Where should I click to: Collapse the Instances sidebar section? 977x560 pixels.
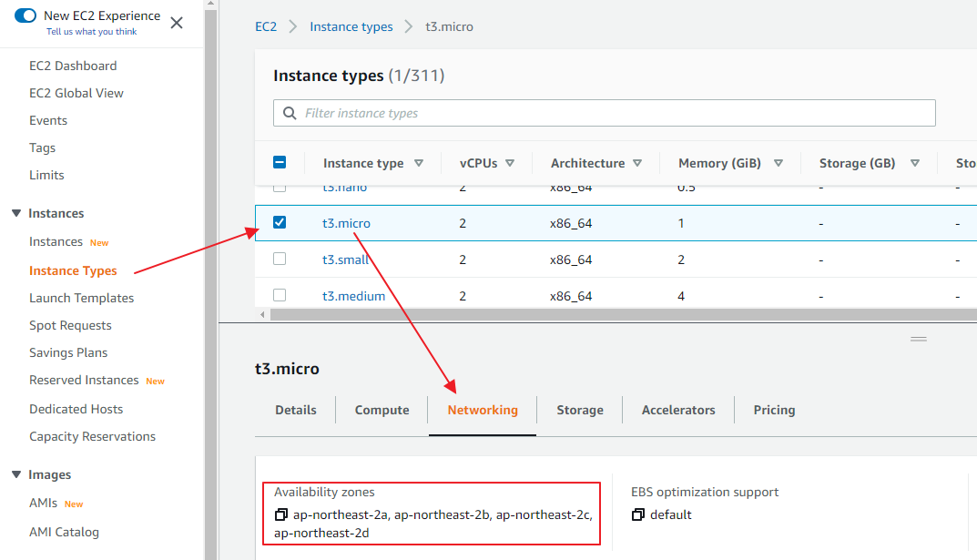point(16,213)
